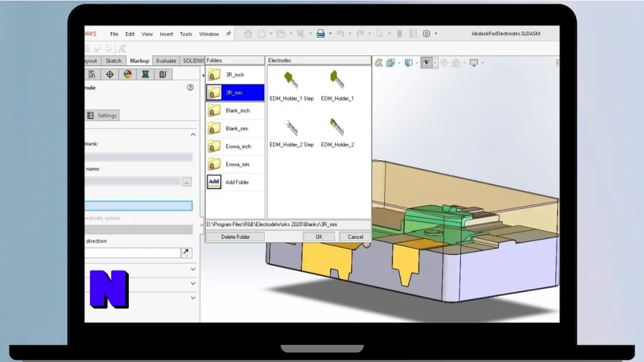
Task: Click the View Orientation cube icon
Action: pyautogui.click(x=391, y=63)
